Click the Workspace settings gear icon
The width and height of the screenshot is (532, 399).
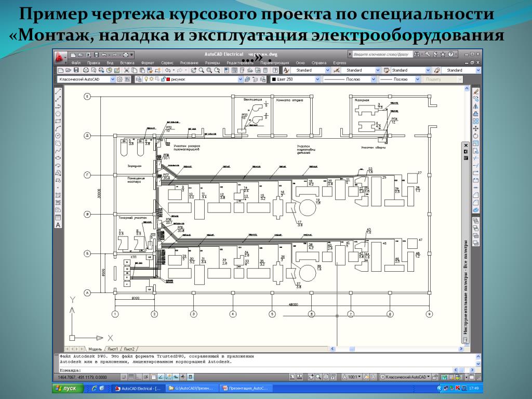(x=120, y=79)
